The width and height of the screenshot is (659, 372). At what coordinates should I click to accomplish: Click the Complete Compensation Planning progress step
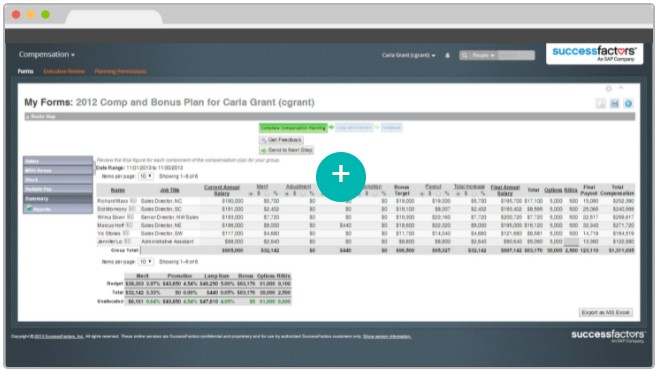coord(293,128)
